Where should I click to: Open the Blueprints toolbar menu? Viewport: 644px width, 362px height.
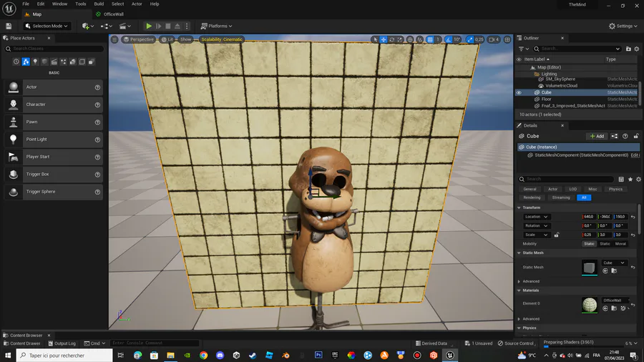coord(107,26)
